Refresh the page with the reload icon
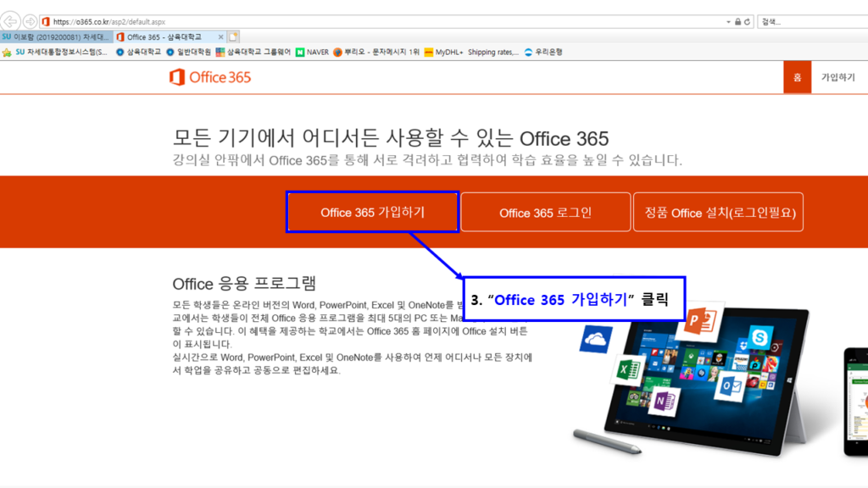This screenshot has height=488, width=868. pyautogui.click(x=747, y=22)
